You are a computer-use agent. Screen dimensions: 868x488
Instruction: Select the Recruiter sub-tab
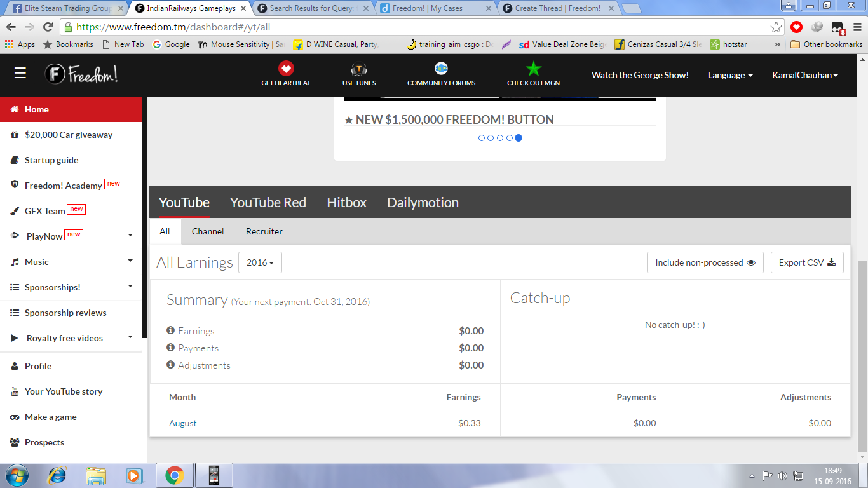point(264,231)
